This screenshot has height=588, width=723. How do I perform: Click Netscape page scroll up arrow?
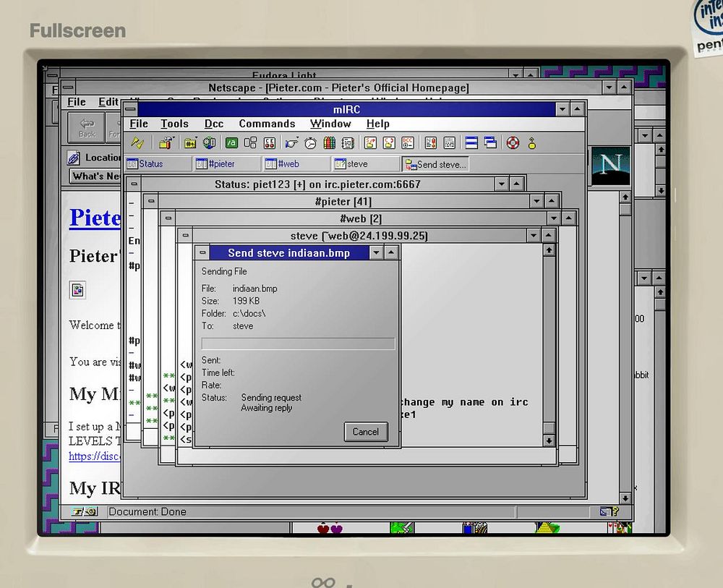tap(625, 197)
